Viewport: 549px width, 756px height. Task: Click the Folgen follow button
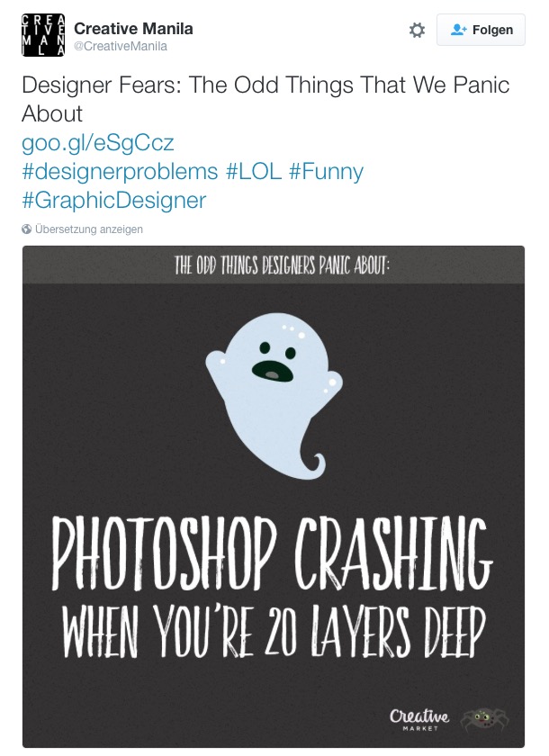[481, 30]
